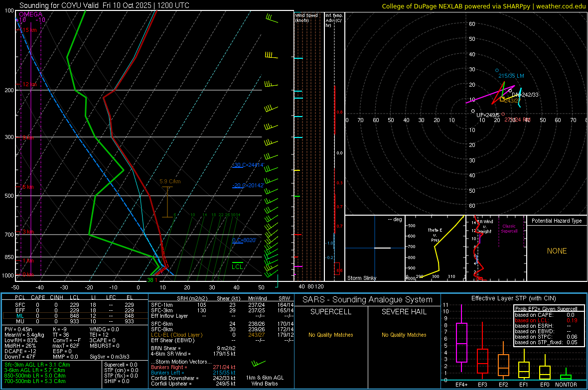Image resolution: width=588 pixels, height=390 pixels.
Task: Click the -30 C=24414' level label
Action: [x=248, y=165]
